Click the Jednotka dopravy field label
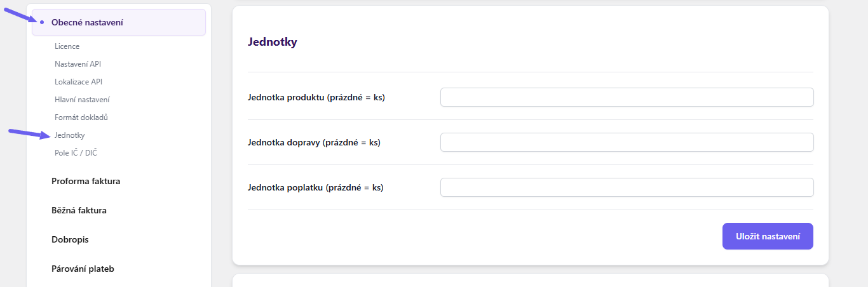The image size is (868, 287). [314, 142]
